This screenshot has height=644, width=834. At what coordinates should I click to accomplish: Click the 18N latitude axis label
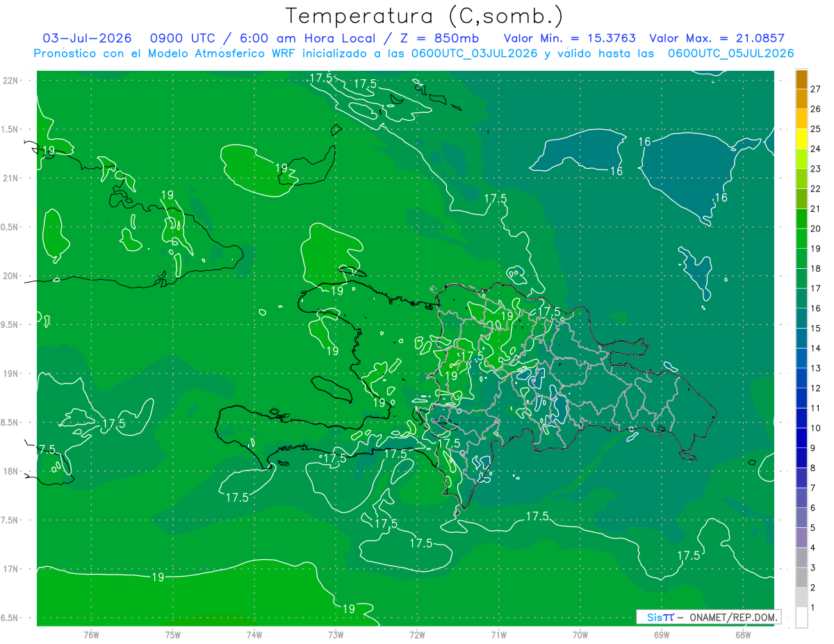click(10, 471)
